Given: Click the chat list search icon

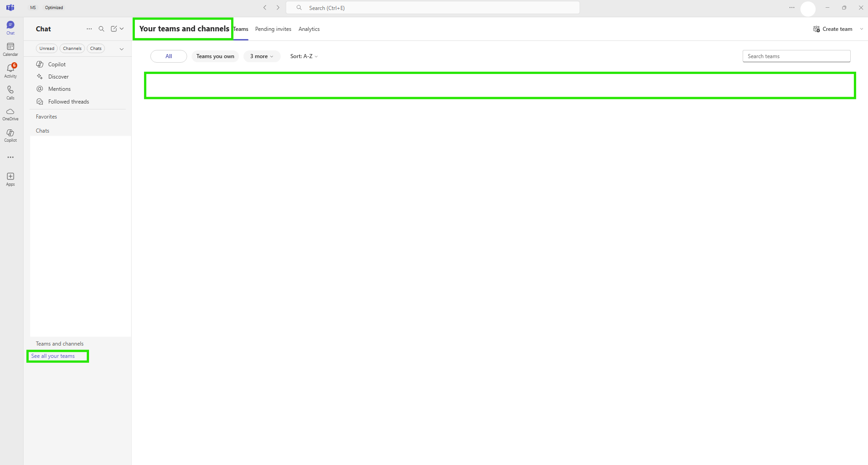Looking at the screenshot, I should point(101,29).
